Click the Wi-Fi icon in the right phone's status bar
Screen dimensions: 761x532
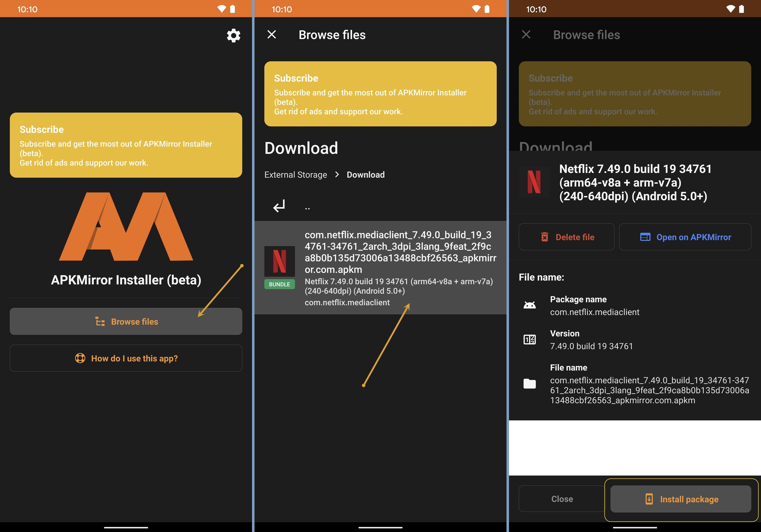coord(730,9)
